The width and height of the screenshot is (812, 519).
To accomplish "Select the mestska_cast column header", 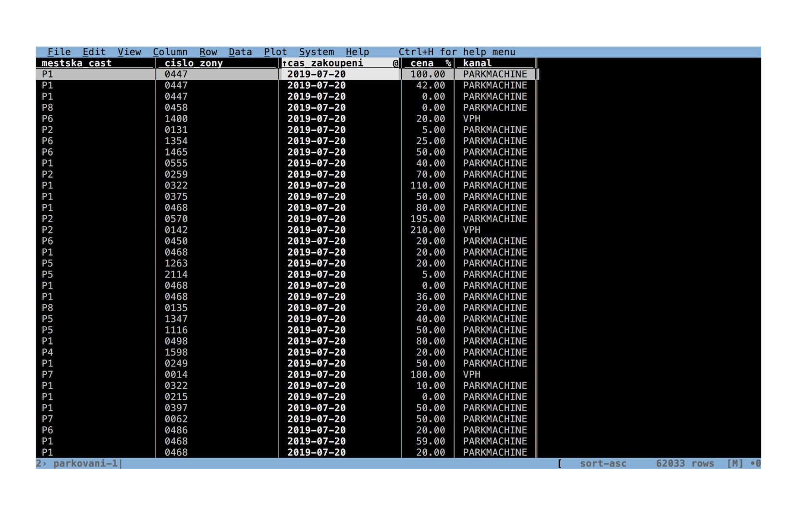I will 76,63.
